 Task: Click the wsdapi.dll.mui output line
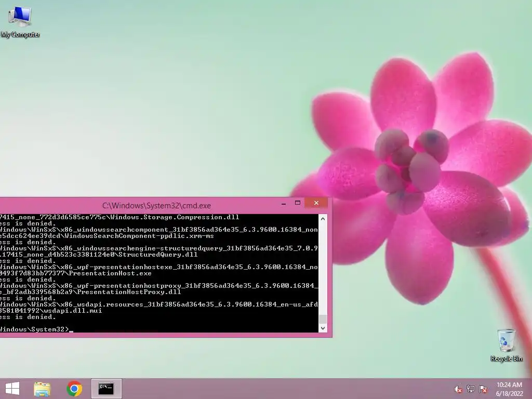51,311
